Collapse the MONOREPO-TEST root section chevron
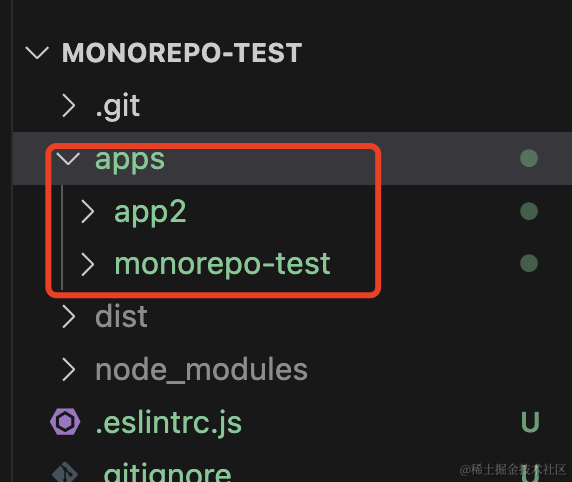This screenshot has width=572, height=482. [x=37, y=53]
